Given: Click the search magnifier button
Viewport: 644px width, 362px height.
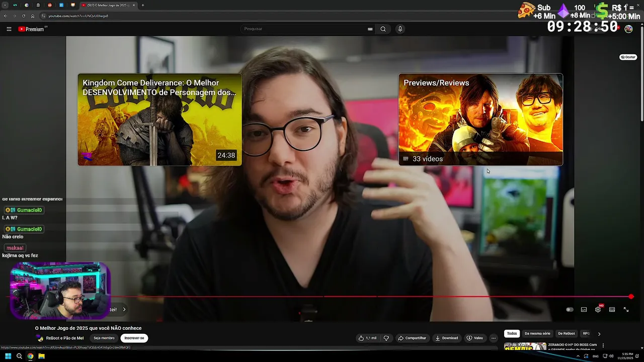Looking at the screenshot, I should (x=383, y=29).
